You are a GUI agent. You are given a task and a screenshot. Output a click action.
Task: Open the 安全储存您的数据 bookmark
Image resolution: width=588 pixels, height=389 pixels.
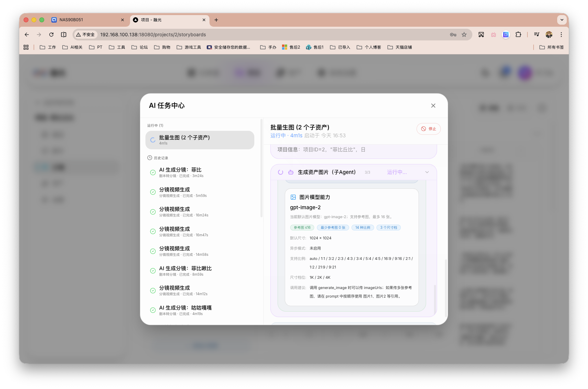[x=229, y=47]
